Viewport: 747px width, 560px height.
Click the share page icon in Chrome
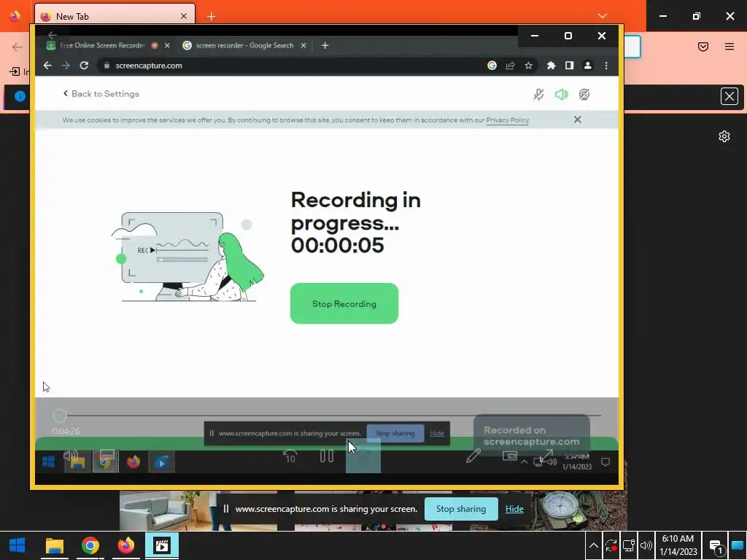[510, 65]
